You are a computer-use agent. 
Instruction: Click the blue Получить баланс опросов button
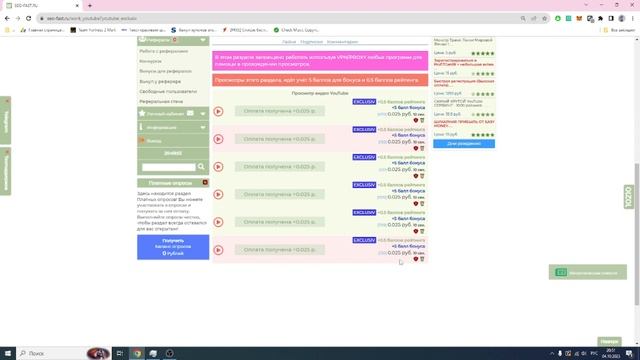click(173, 247)
